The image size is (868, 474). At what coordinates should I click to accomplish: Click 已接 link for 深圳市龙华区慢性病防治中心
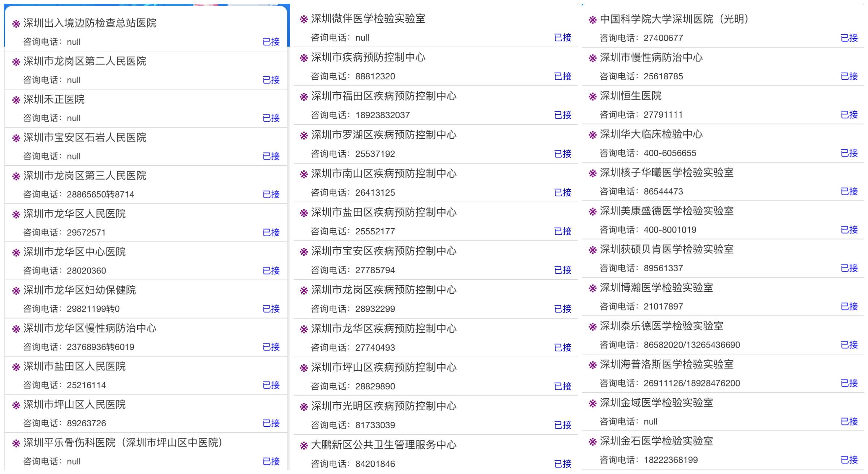pyautogui.click(x=271, y=347)
